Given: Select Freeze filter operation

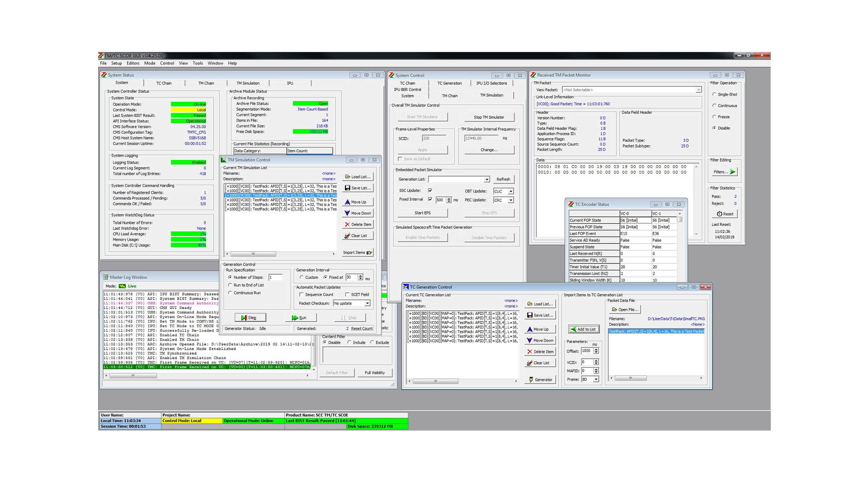Looking at the screenshot, I should (714, 117).
